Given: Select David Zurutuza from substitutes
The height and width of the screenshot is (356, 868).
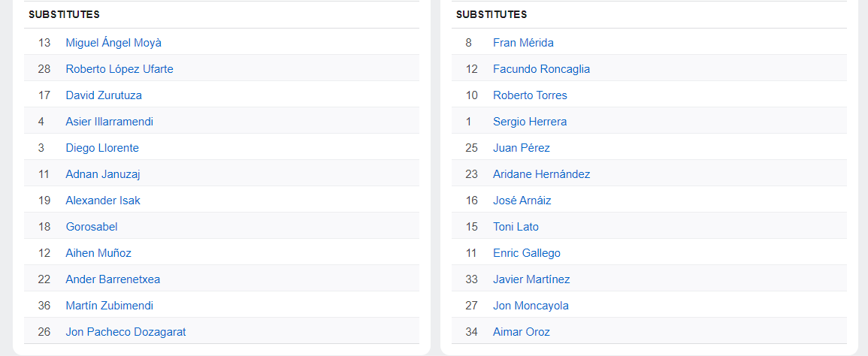Looking at the screenshot, I should click(x=104, y=95).
